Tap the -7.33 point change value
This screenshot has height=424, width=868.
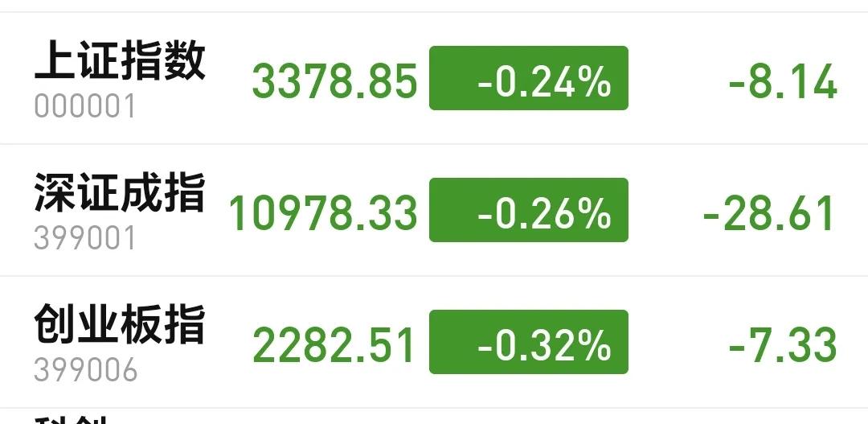pos(783,346)
